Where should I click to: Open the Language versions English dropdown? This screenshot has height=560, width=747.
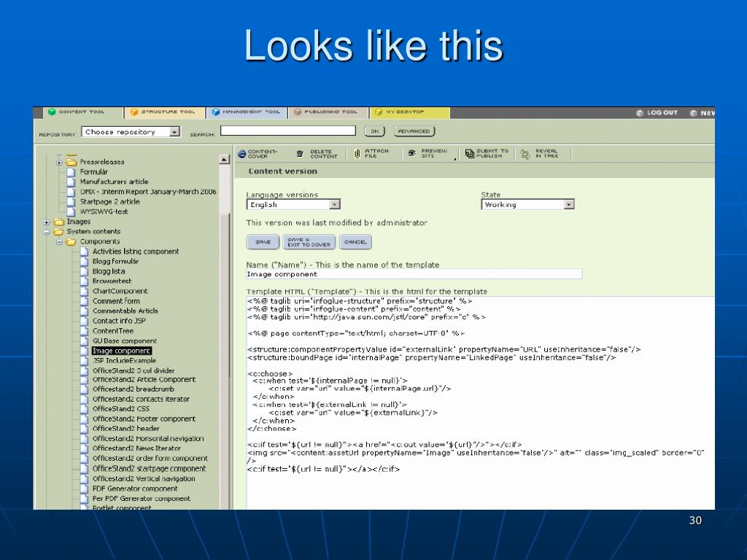click(293, 205)
